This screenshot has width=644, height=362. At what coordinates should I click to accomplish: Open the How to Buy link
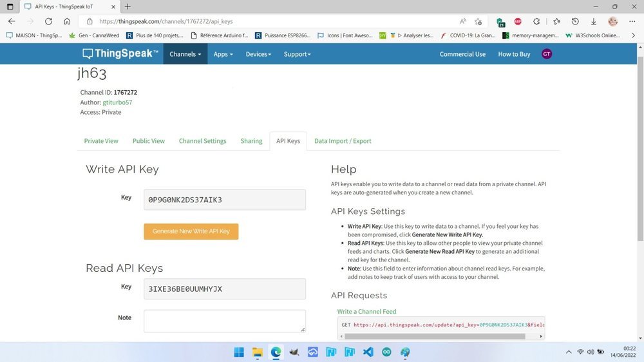[514, 54]
